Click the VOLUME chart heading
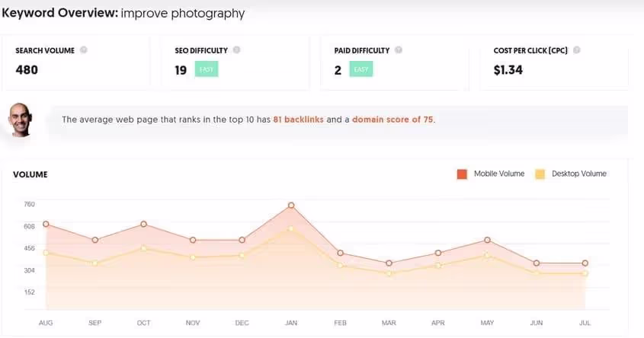This screenshot has height=338, width=644. [30, 174]
